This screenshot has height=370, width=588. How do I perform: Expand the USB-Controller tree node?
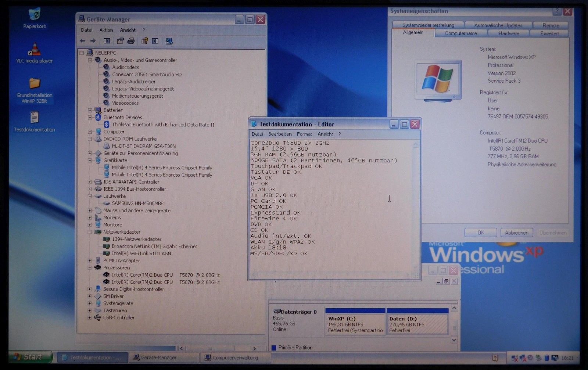click(x=90, y=318)
